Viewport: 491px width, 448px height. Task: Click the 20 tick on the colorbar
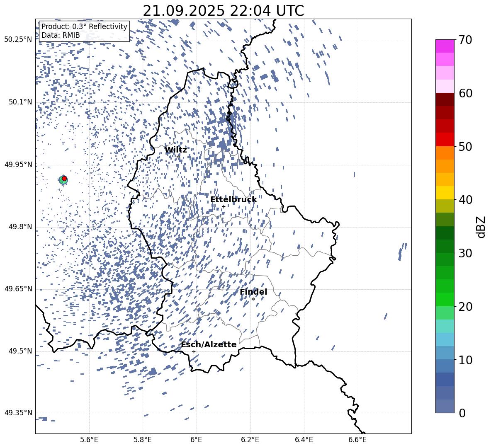(x=466, y=307)
